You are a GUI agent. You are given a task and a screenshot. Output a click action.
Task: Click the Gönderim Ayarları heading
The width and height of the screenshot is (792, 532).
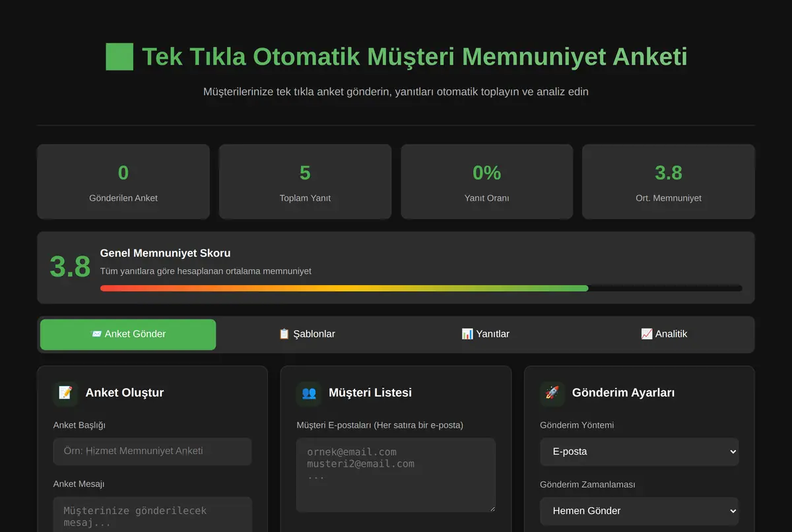[x=624, y=393]
